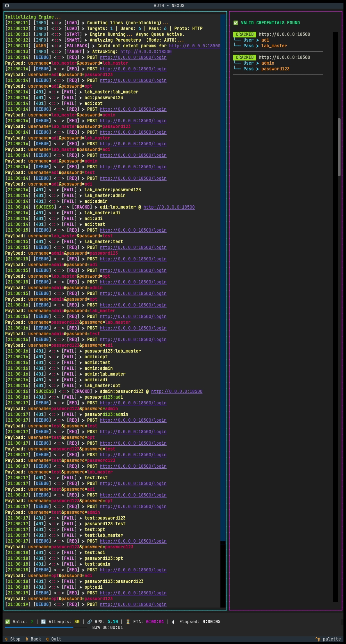Click the 'Analyzing Parameters (Mode: AUTO)...' line
The width and height of the screenshot is (346, 644).
click(95, 40)
